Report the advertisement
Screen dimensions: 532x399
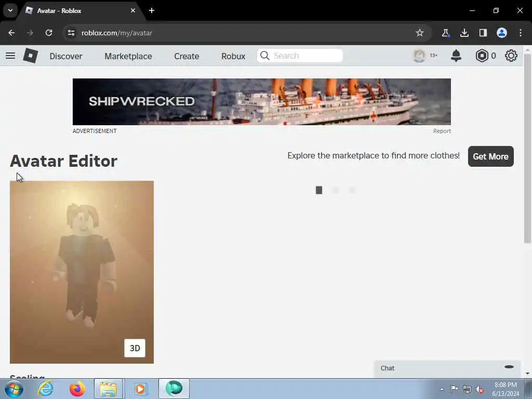[x=442, y=131]
